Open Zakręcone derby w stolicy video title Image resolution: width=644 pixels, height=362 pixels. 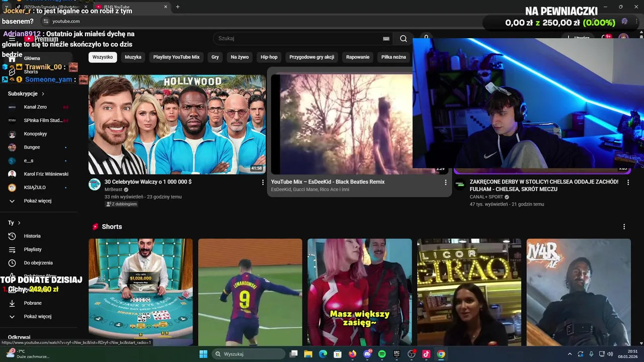[x=544, y=186]
